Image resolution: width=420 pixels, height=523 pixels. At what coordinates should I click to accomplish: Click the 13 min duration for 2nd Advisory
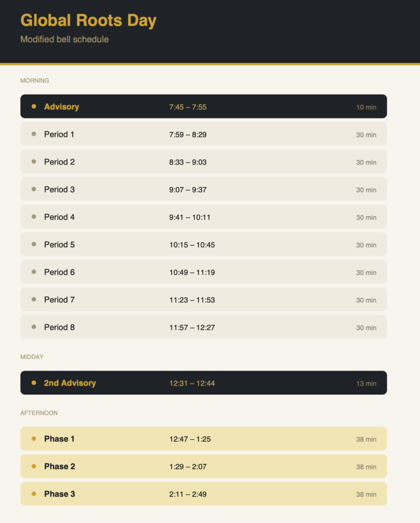366,384
